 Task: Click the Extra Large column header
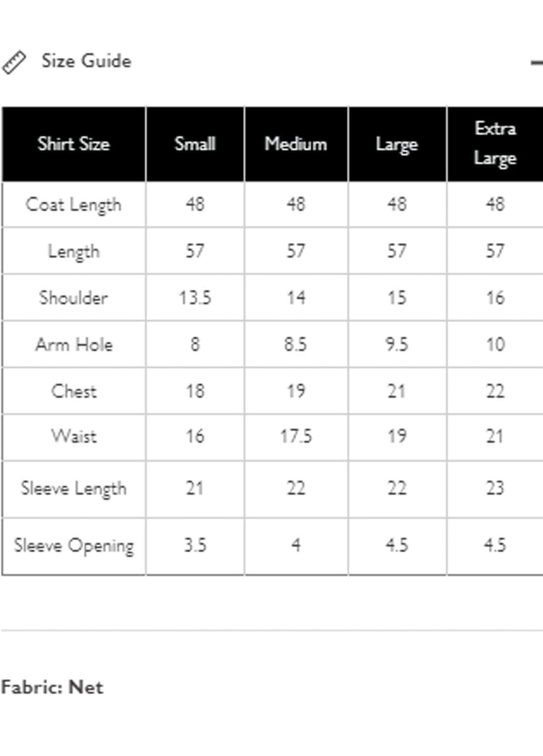(x=495, y=143)
